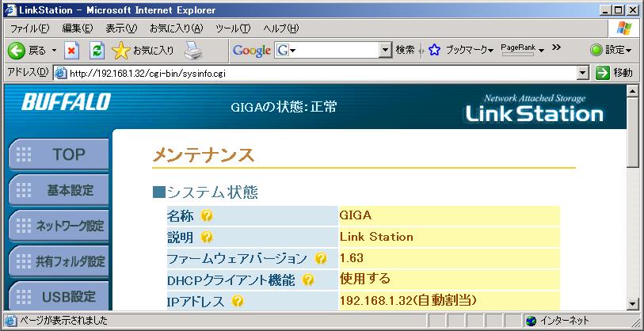Open the PageRank dropdown
644x331 pixels.
click(523, 50)
